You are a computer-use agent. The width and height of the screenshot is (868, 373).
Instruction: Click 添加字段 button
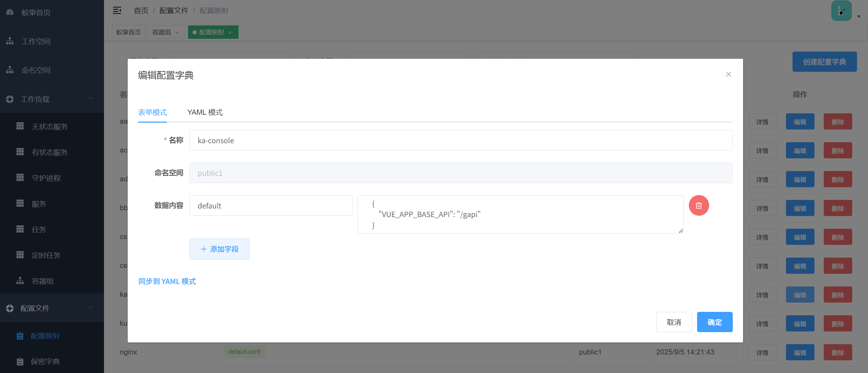[219, 249]
